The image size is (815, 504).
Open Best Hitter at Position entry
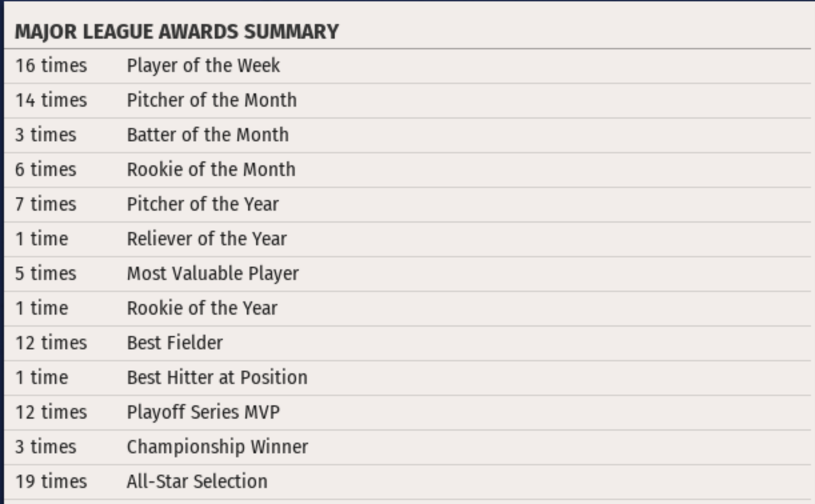tap(217, 377)
